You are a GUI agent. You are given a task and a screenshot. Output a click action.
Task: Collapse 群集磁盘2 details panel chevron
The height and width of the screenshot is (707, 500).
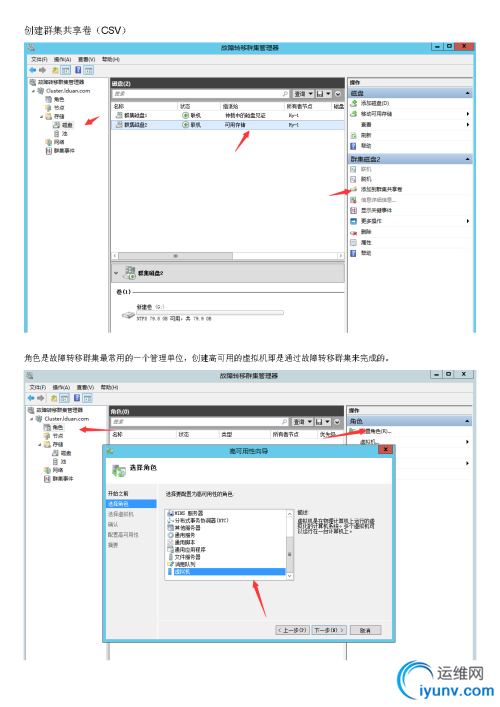[116, 273]
